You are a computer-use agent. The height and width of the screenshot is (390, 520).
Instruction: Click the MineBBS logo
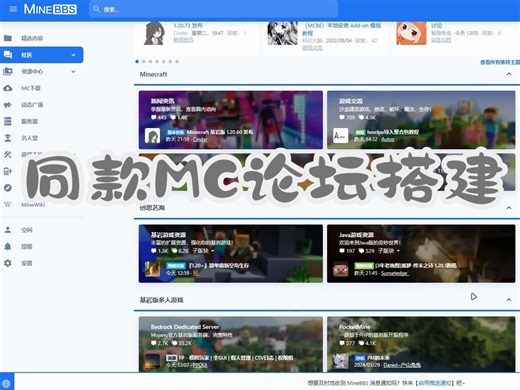[x=50, y=9]
